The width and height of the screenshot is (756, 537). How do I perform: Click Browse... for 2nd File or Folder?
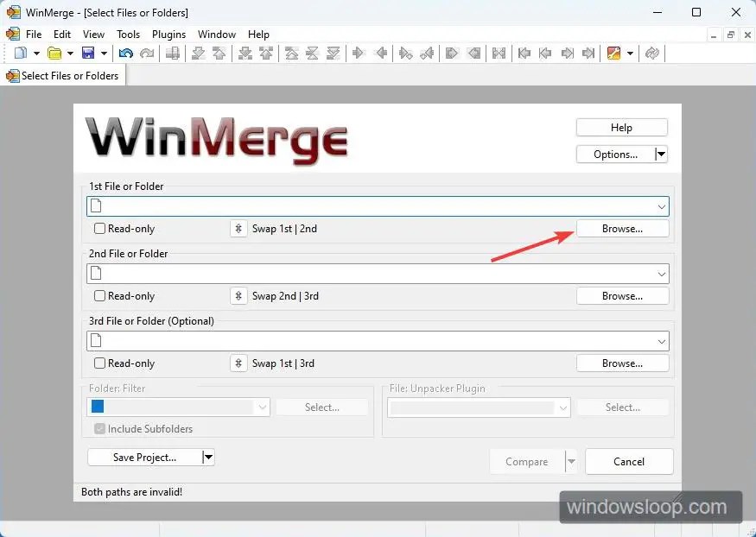622,296
